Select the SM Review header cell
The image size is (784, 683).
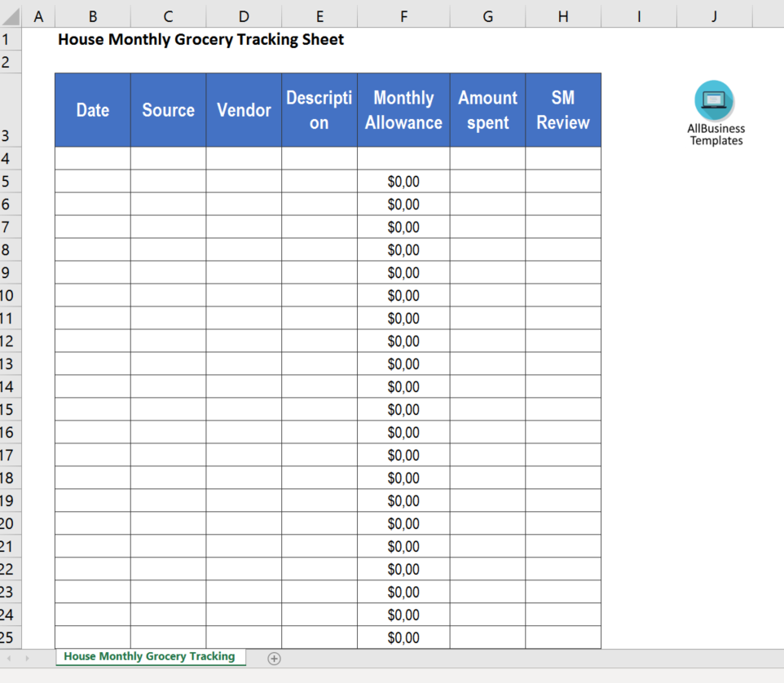coord(563,110)
